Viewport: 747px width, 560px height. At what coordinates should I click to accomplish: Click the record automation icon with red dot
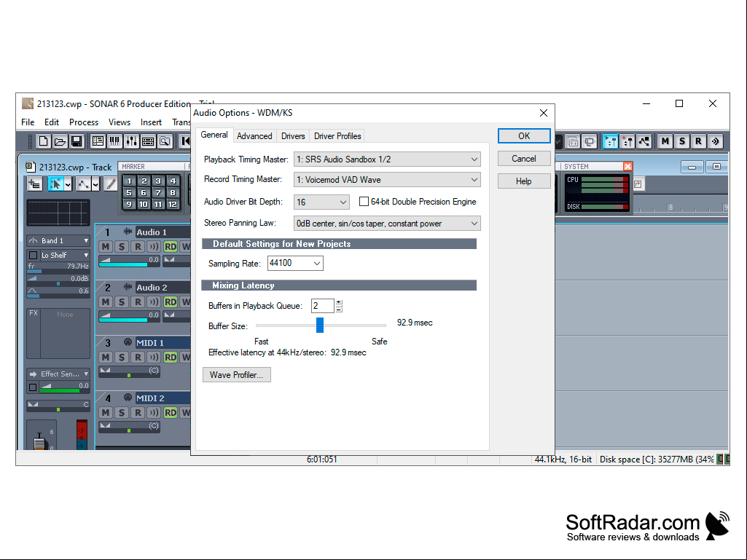tap(627, 141)
